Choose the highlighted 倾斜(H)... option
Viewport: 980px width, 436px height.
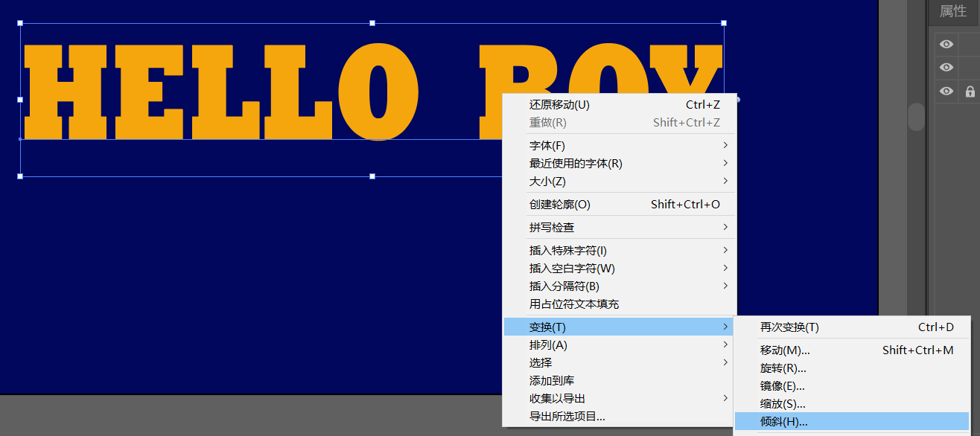pos(852,422)
